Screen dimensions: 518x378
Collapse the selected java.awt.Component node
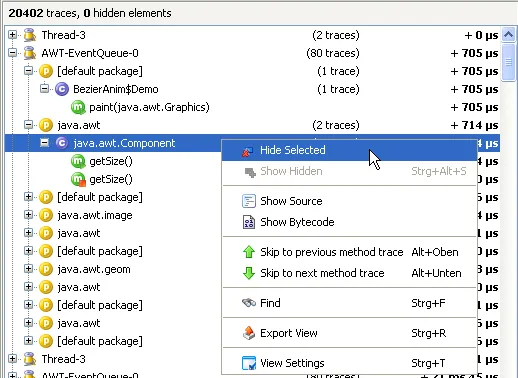pos(44,143)
